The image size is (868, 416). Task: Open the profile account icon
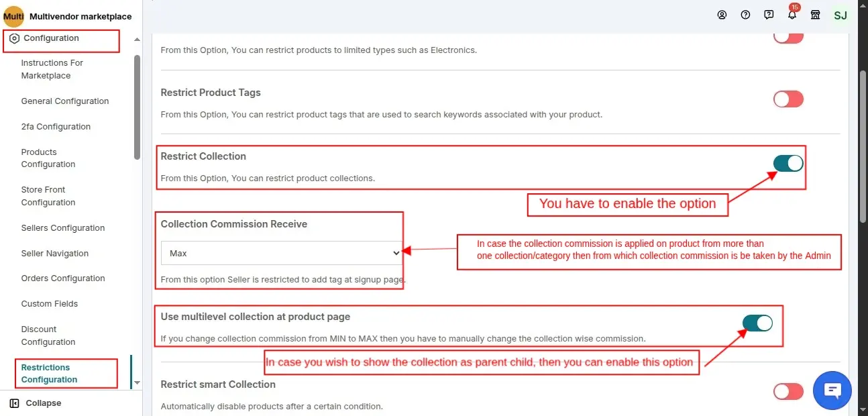pyautogui.click(x=722, y=15)
